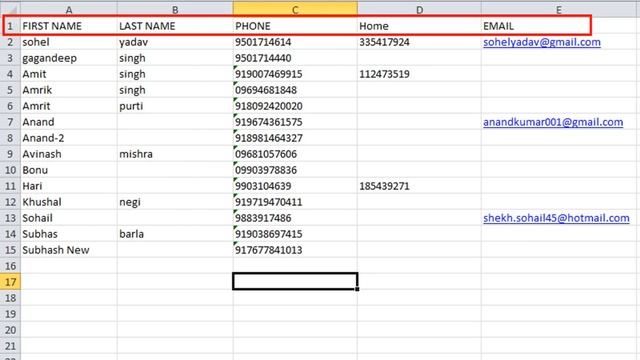This screenshot has width=640, height=360.
Task: Select the cell containing Bonu
Action: (x=69, y=170)
